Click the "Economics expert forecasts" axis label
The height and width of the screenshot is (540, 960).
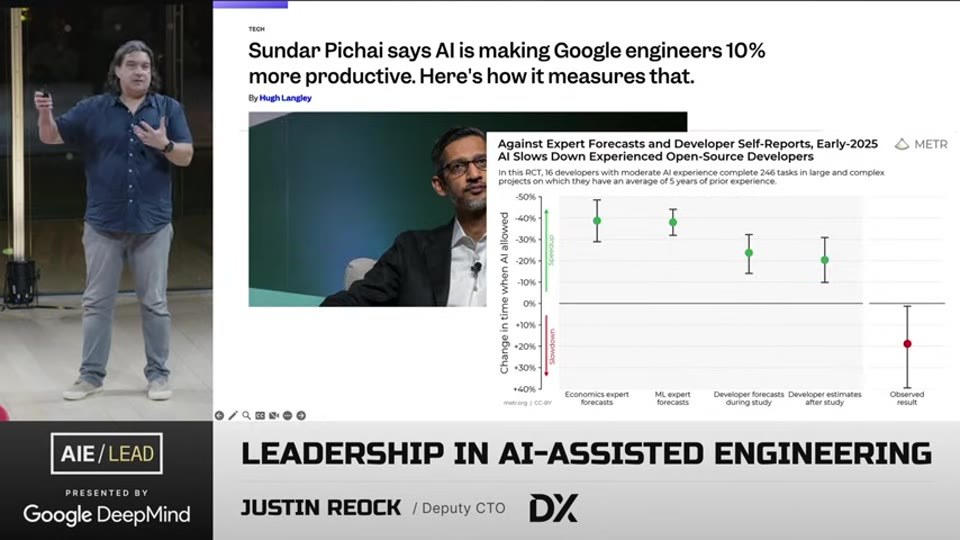597,399
